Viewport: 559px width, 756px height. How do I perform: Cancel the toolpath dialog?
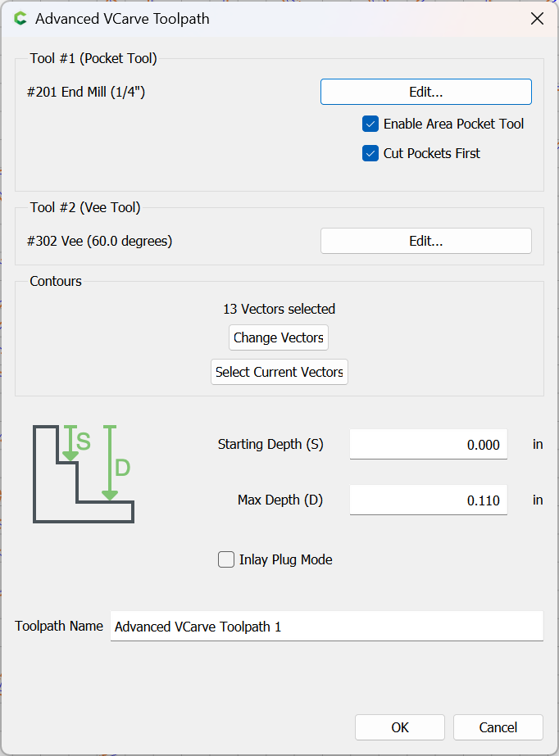[498, 727]
